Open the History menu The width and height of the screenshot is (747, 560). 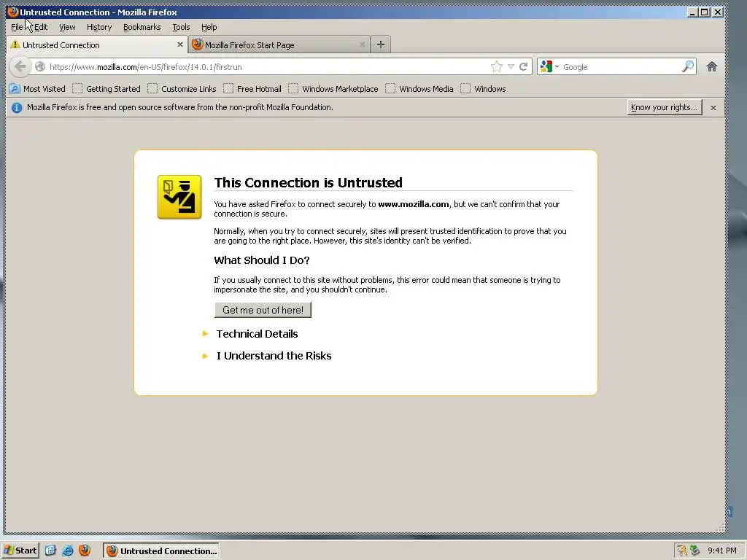99,27
